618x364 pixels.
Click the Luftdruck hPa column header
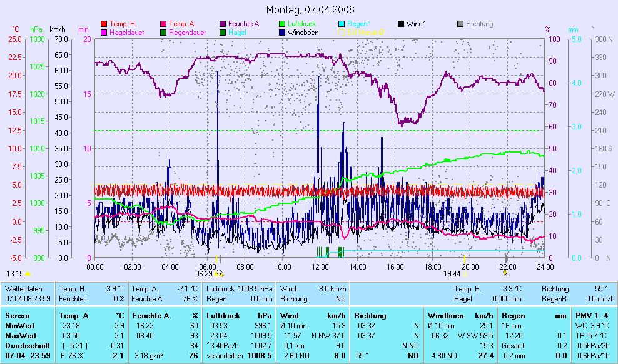pyautogui.click(x=240, y=316)
